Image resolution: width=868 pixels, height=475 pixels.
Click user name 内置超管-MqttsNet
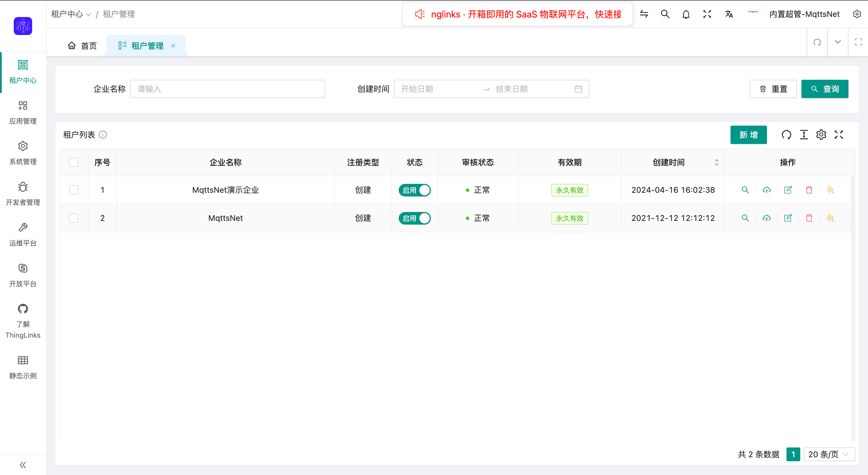[804, 14]
